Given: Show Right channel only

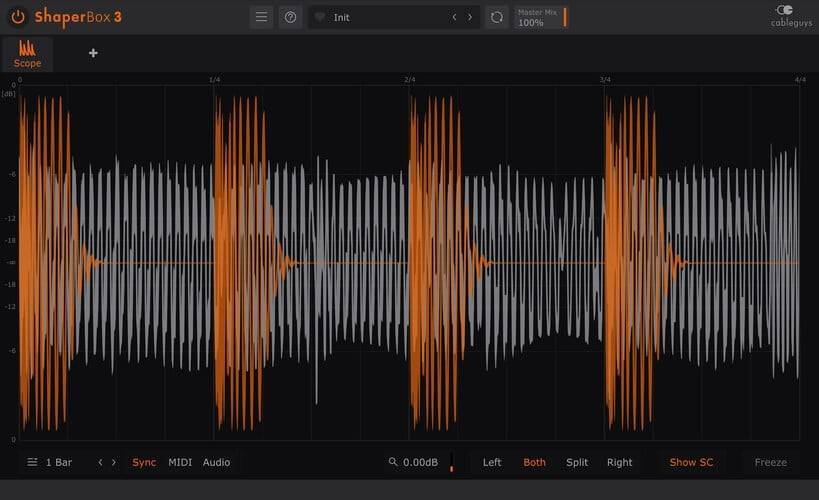Looking at the screenshot, I should coord(619,462).
